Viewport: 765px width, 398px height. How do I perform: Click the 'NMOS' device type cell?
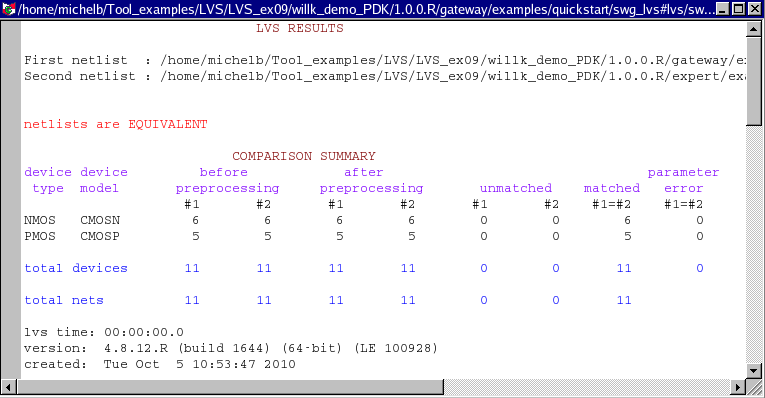pos(40,220)
